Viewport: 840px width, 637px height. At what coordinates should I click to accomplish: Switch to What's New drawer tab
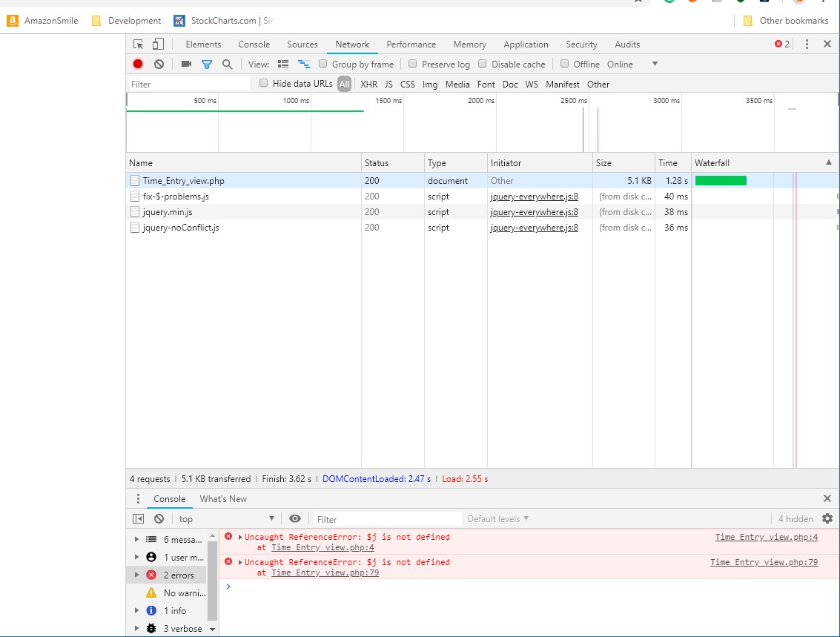(223, 499)
